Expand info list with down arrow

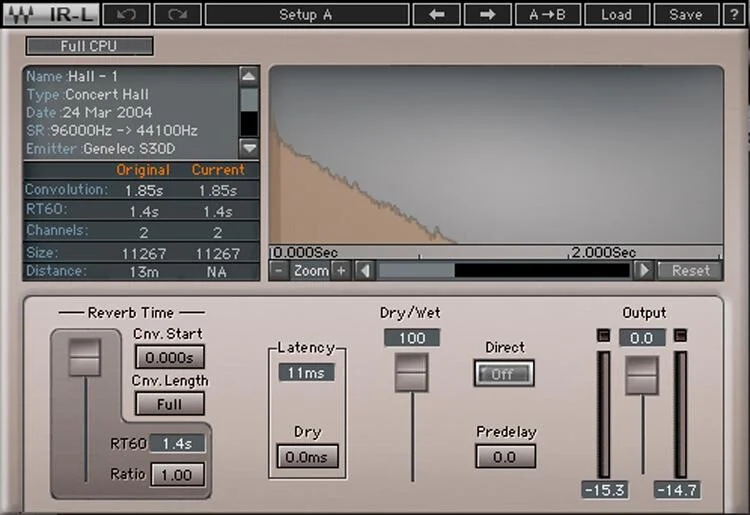coord(249,148)
